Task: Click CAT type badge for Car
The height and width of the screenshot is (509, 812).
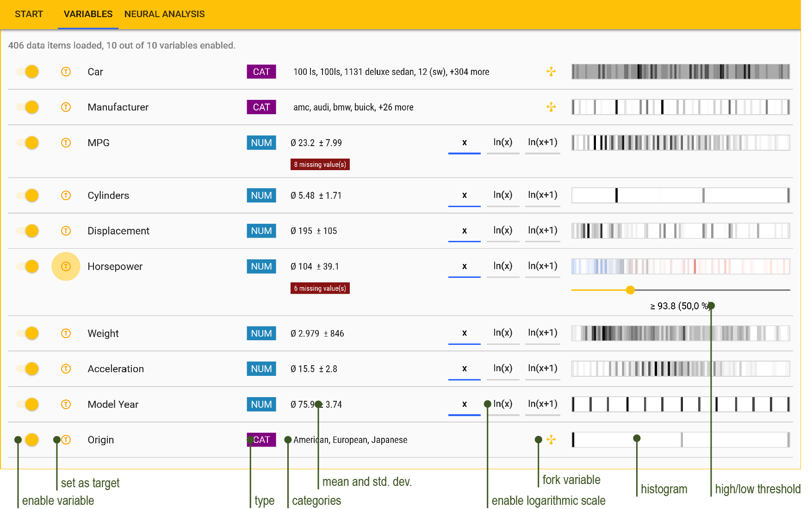Action: (261, 72)
